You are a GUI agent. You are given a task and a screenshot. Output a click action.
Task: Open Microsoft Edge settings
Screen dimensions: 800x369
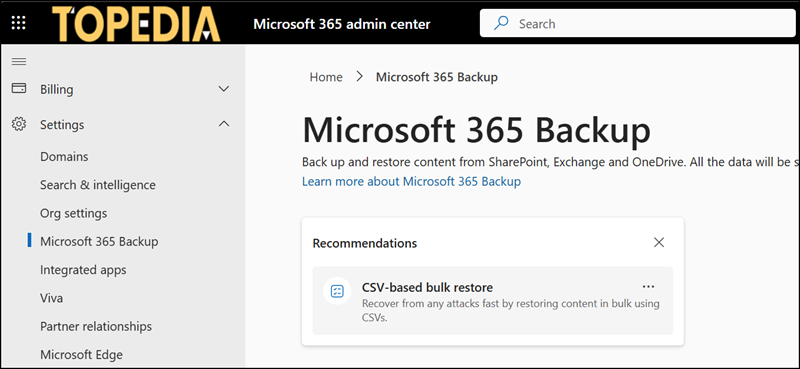(x=82, y=355)
